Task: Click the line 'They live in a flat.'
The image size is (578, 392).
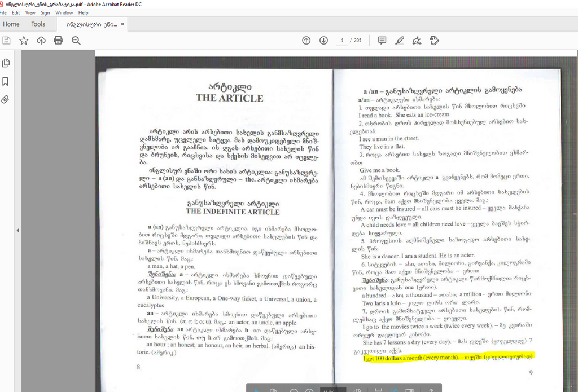Action: tap(382, 147)
